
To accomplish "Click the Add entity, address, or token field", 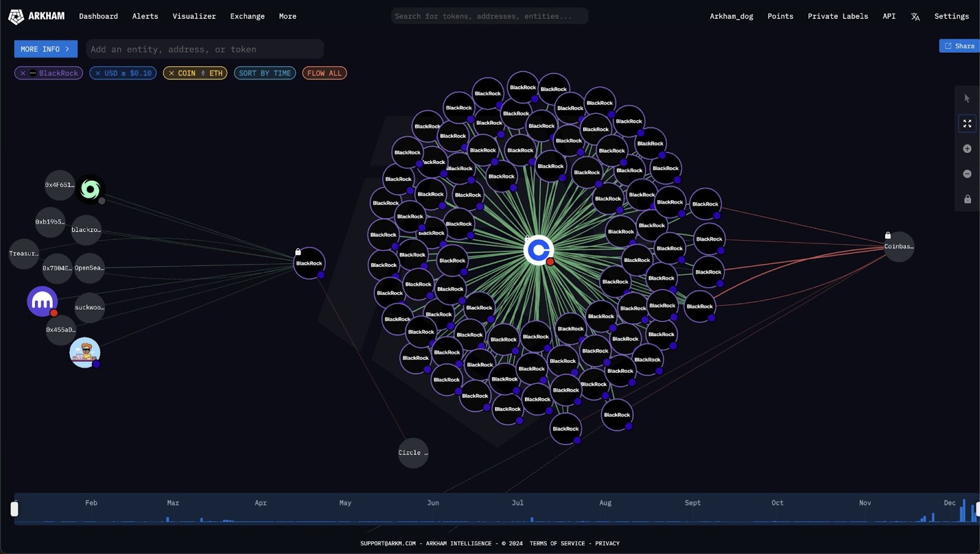I will (x=205, y=49).
